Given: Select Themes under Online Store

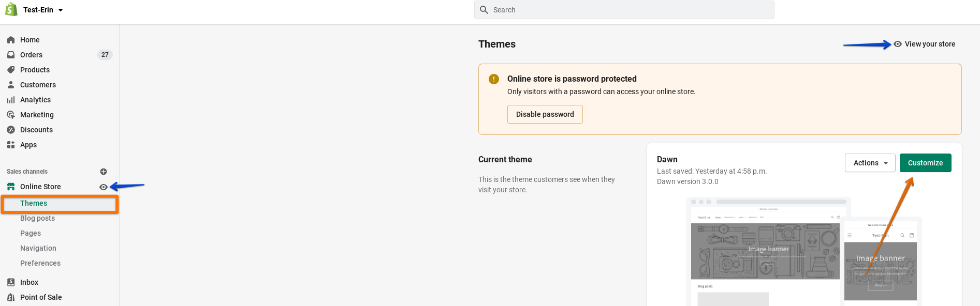Looking at the screenshot, I should pos(34,203).
